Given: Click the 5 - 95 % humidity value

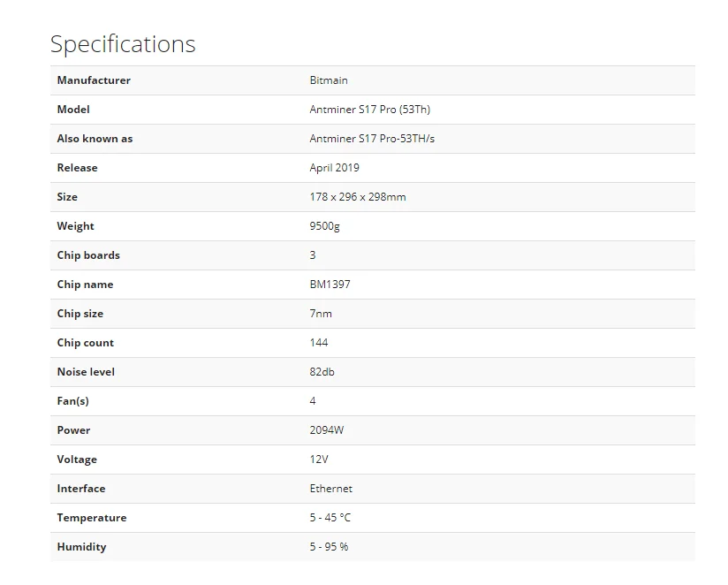Looking at the screenshot, I should (x=329, y=547).
